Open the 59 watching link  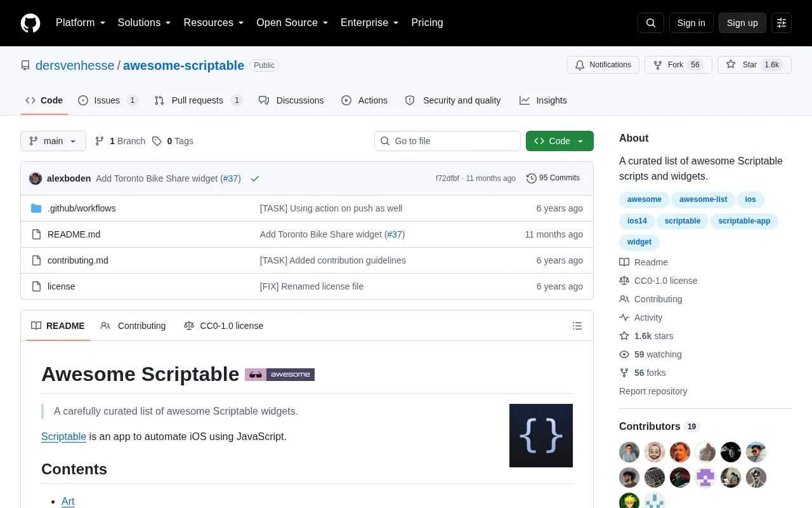(651, 354)
